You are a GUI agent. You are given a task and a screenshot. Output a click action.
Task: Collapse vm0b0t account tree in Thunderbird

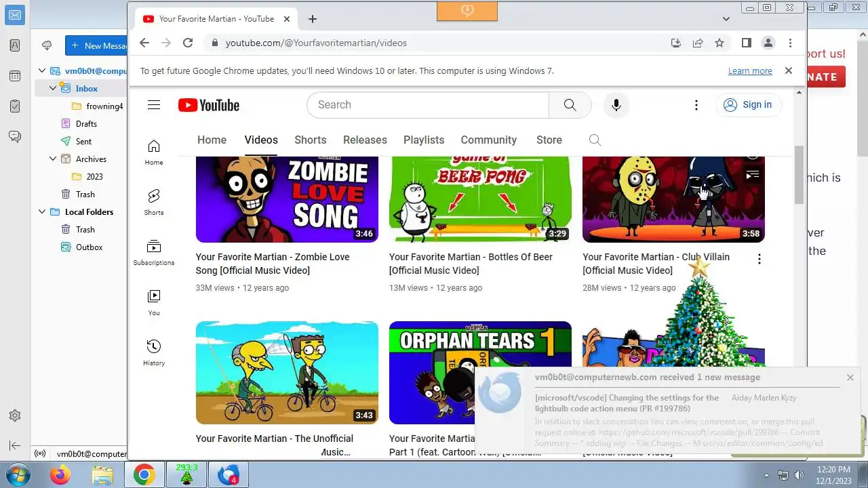coord(42,70)
